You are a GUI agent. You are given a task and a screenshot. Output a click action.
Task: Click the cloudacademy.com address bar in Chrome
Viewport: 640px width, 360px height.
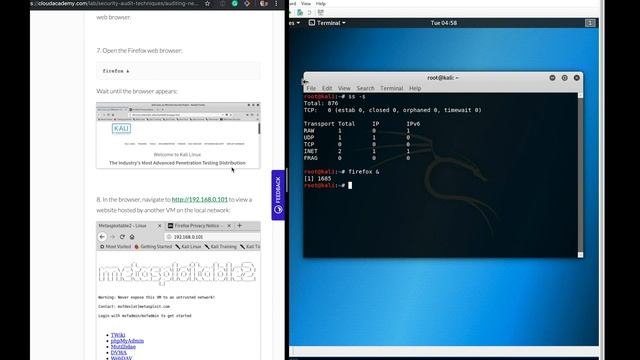[116, 3]
